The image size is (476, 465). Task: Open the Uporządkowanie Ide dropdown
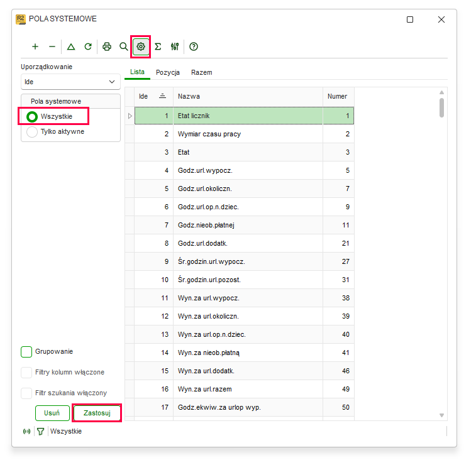coord(70,82)
